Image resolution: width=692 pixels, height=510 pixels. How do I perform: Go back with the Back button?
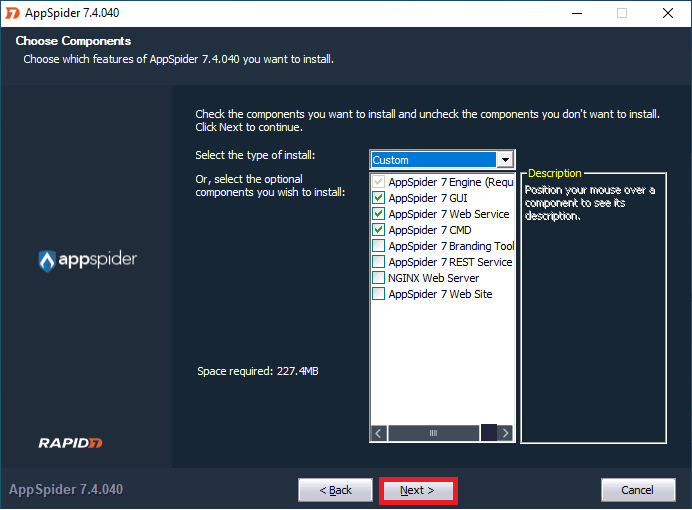coord(335,490)
